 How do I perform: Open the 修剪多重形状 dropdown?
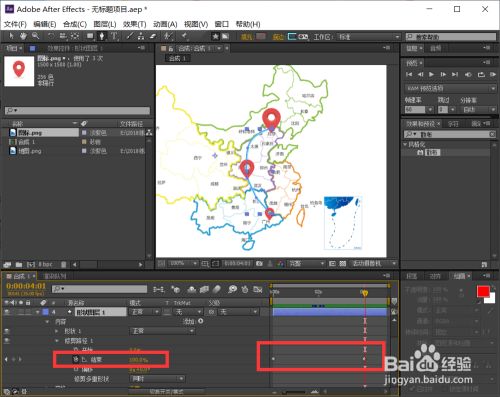[x=157, y=379]
